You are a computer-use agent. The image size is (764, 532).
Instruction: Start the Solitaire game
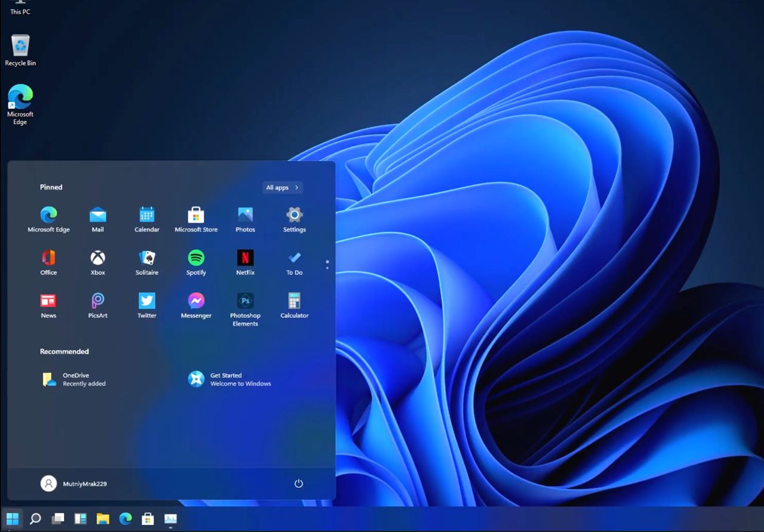point(147,262)
